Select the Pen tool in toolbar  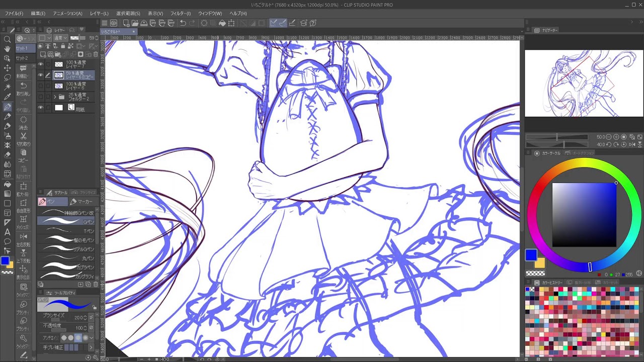point(8,107)
